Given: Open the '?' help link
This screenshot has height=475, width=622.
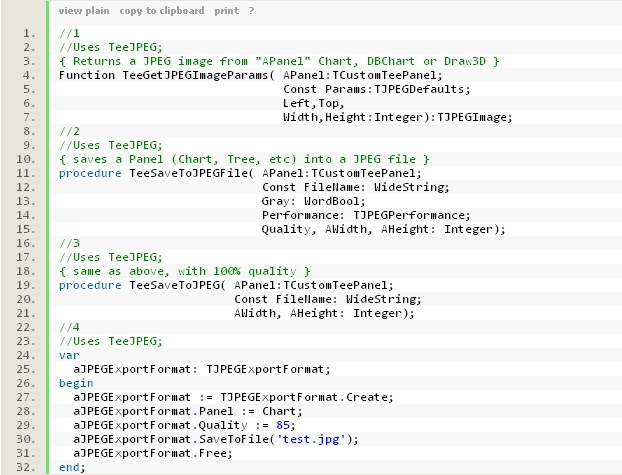Looking at the screenshot, I should [x=251, y=10].
